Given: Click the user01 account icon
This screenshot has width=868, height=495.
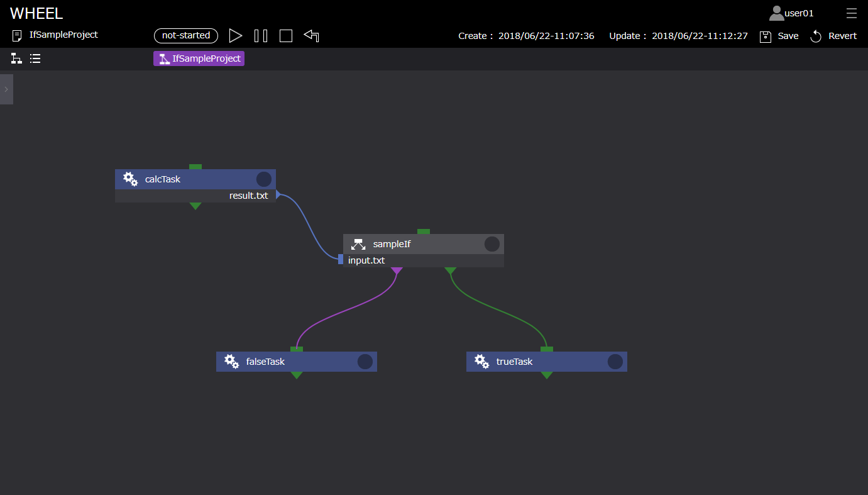Looking at the screenshot, I should coord(777,13).
